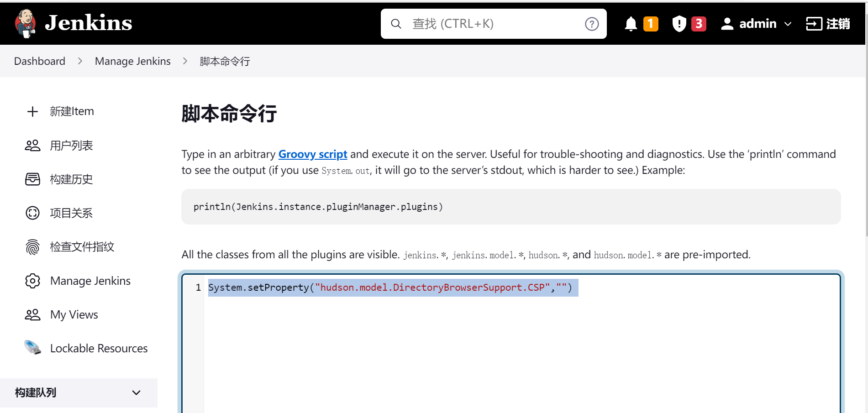Click the logout arrow icon

814,24
